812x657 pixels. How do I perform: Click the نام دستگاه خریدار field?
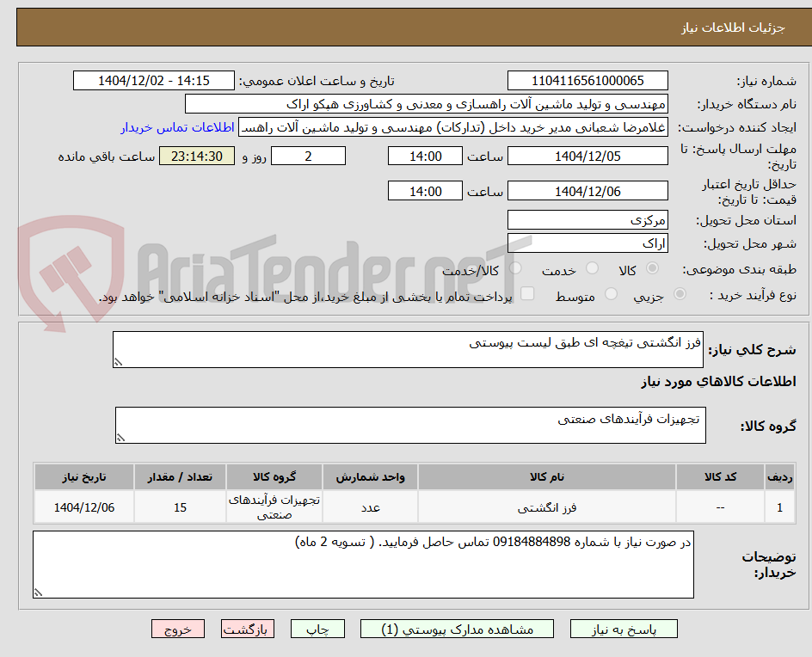coord(426,104)
